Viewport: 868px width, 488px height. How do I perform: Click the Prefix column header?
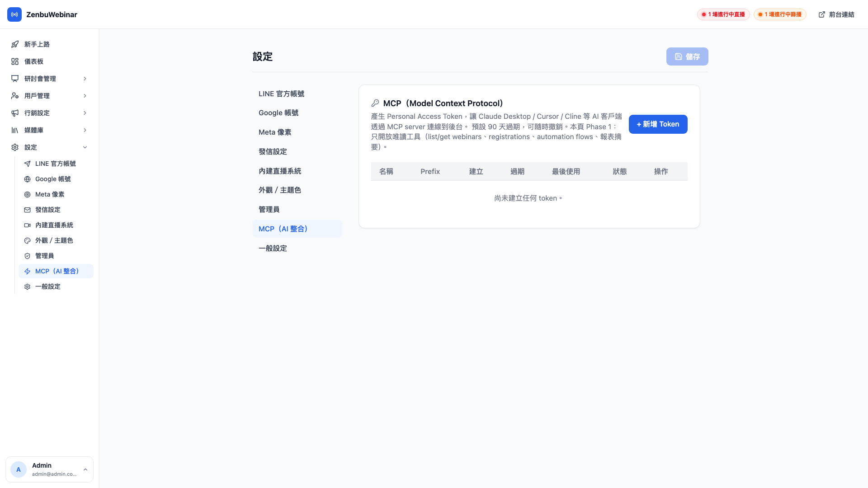[430, 171]
